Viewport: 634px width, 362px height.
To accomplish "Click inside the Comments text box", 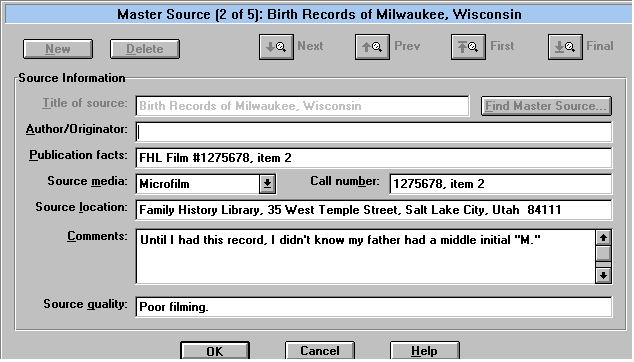I will coord(366,257).
